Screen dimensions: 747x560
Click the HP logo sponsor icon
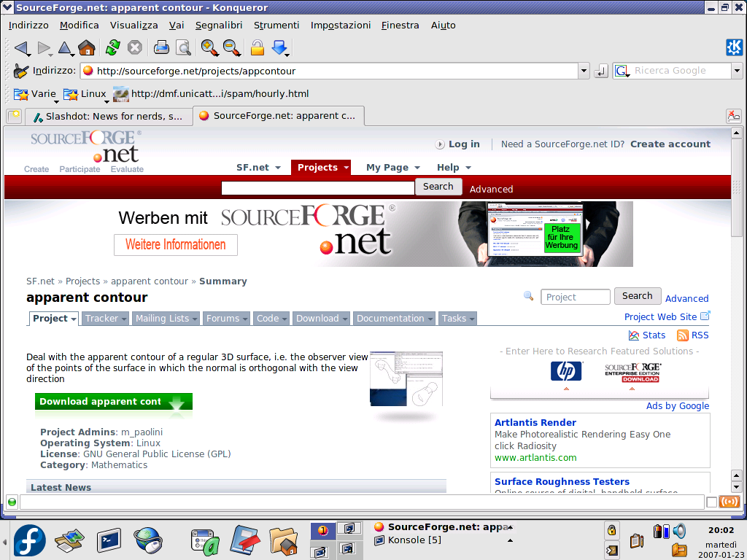pos(566,371)
